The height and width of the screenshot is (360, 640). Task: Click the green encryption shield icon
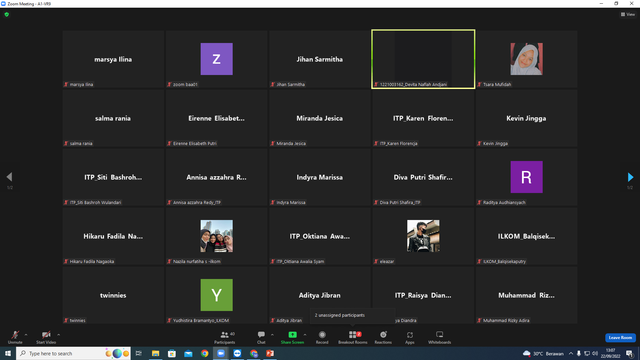point(7,14)
